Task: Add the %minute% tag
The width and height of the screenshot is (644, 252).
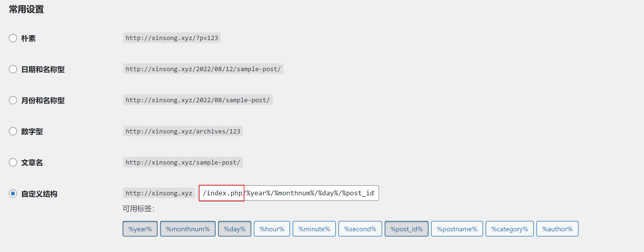Action: tap(314, 229)
